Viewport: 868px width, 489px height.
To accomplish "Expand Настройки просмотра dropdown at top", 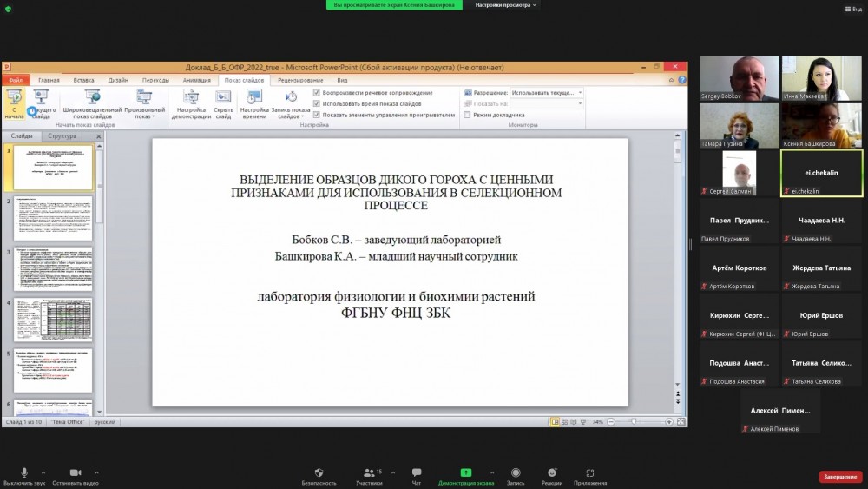I will 506,4.
